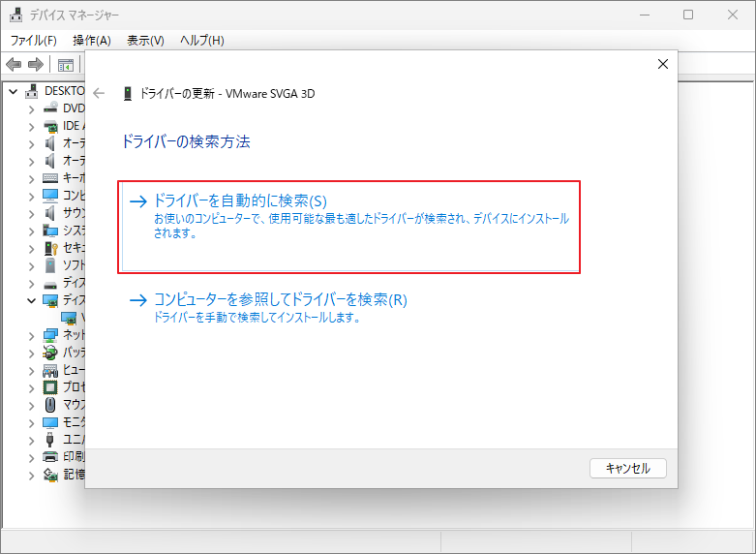Select the keyboard (キーボ) category icon

[50, 178]
